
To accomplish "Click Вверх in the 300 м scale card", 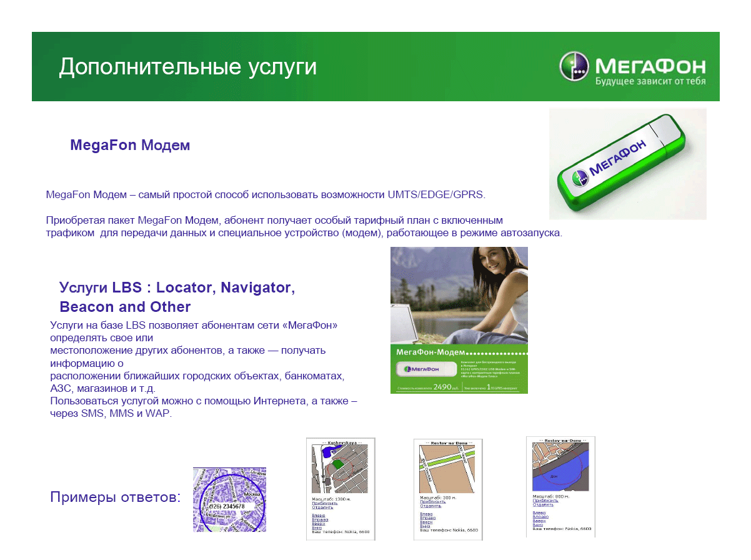I will [x=427, y=522].
